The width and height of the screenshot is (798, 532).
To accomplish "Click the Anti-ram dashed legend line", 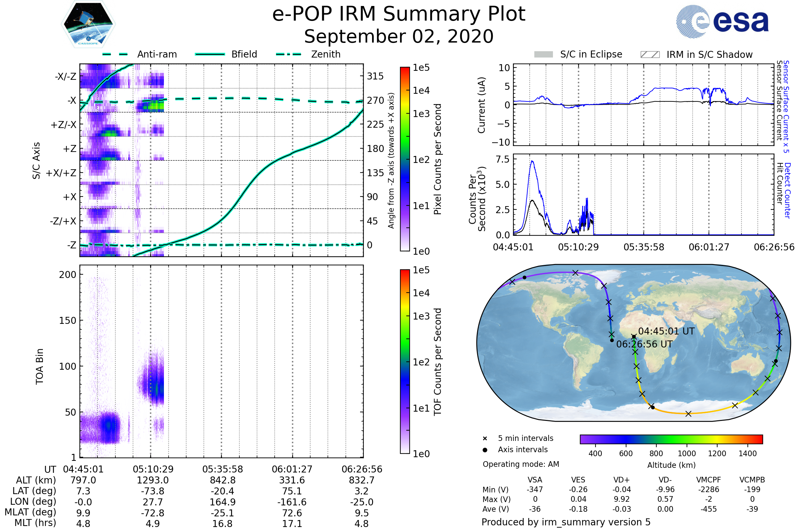I will pos(115,54).
